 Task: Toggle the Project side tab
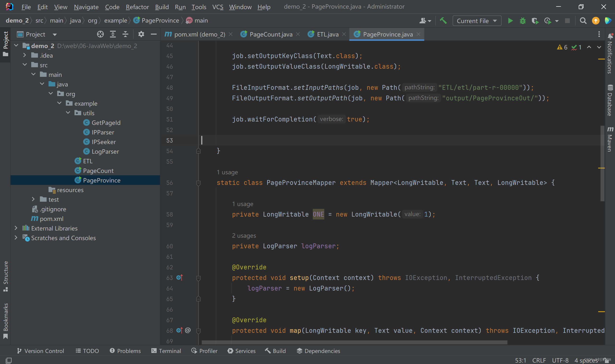click(5, 44)
